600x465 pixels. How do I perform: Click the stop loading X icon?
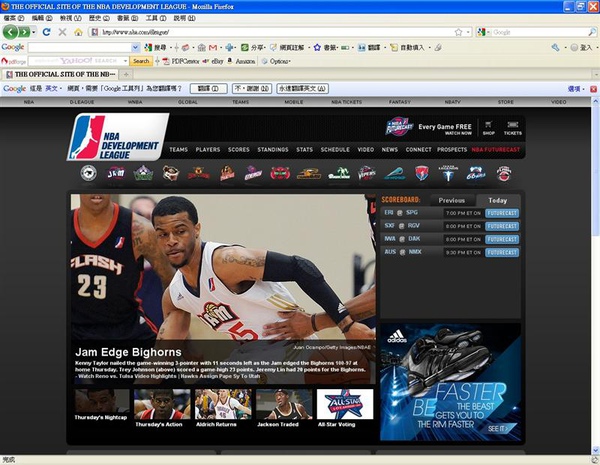coord(62,32)
